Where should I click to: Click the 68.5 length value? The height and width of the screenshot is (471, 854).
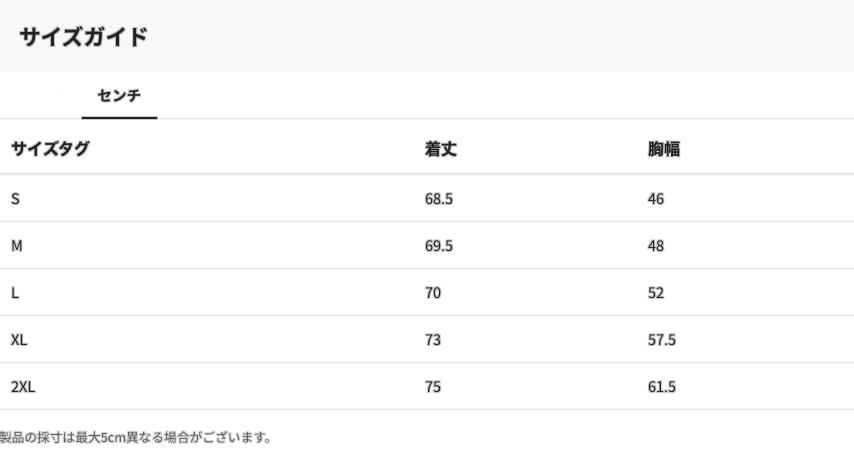click(439, 199)
